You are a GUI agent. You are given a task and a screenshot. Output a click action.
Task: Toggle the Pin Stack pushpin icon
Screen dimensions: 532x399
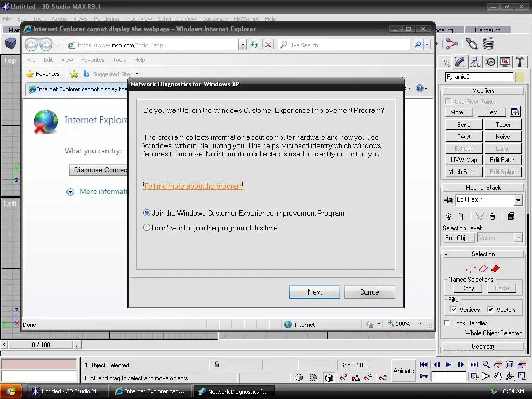[x=448, y=200]
